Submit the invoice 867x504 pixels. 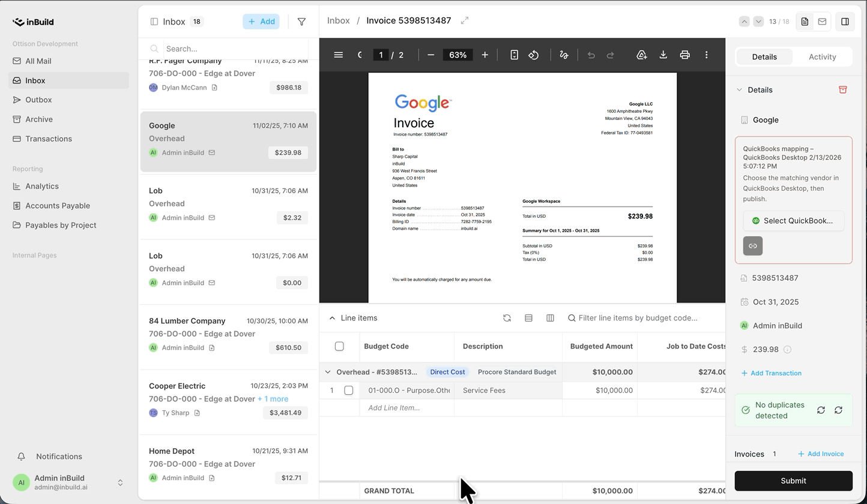793,481
